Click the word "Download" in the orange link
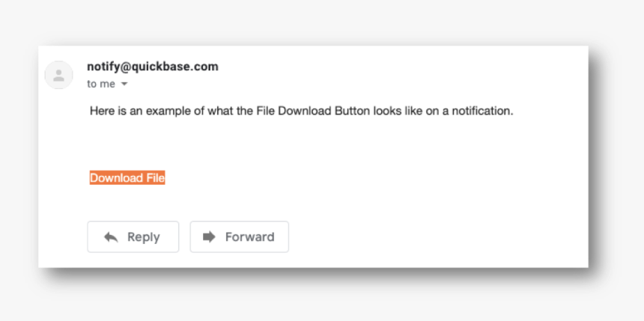The image size is (644, 321). [x=117, y=178]
